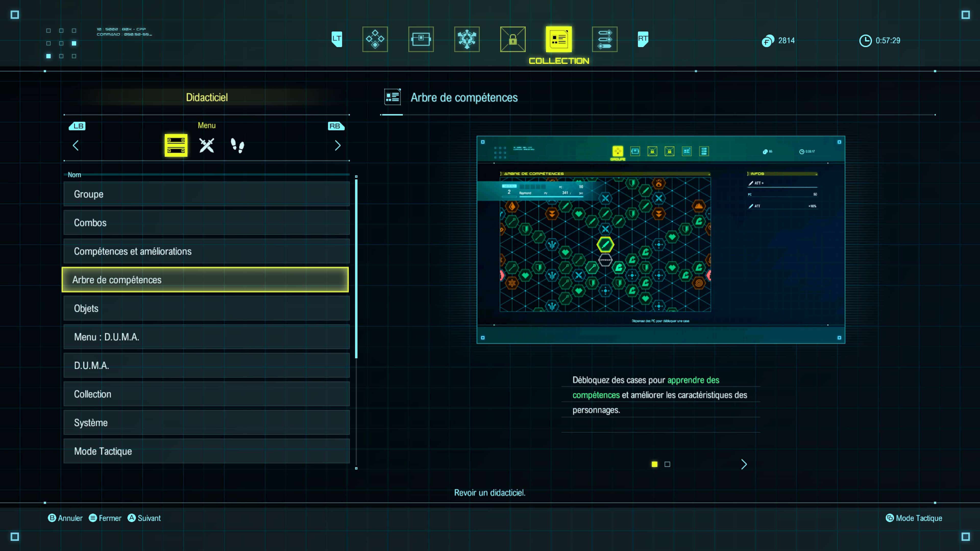Click the document icon beside Arbre de compétences title
This screenshot has height=551, width=980.
(392, 97)
